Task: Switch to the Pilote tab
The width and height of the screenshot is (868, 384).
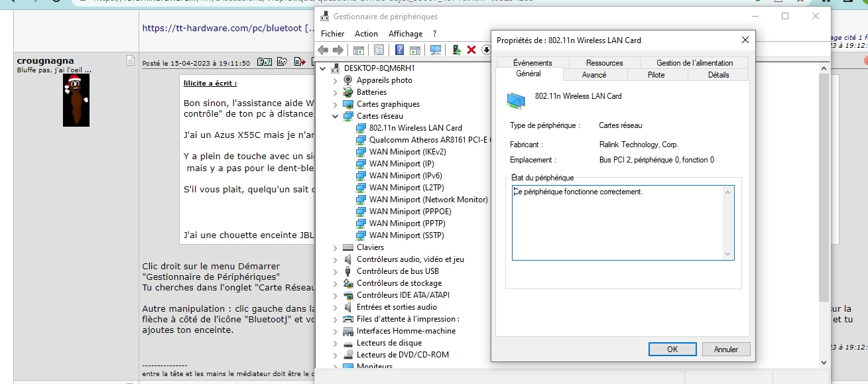Action: pyautogui.click(x=656, y=75)
